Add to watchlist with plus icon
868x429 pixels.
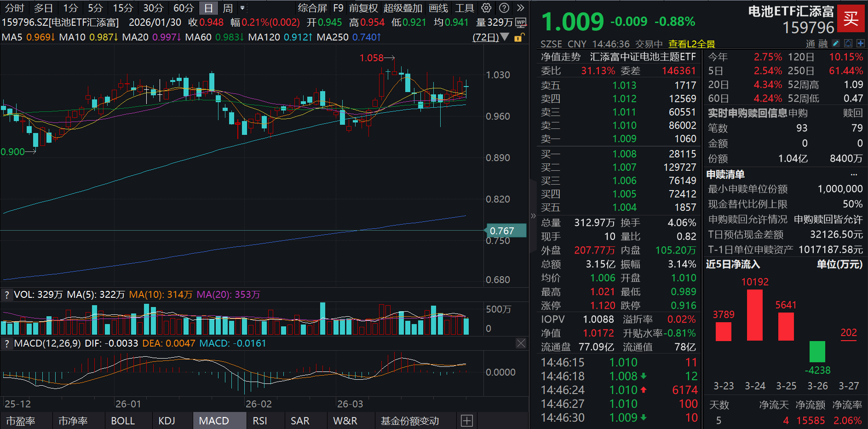point(861,43)
